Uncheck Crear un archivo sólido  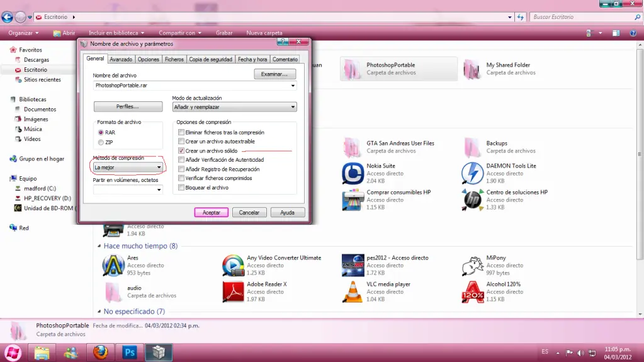click(181, 151)
